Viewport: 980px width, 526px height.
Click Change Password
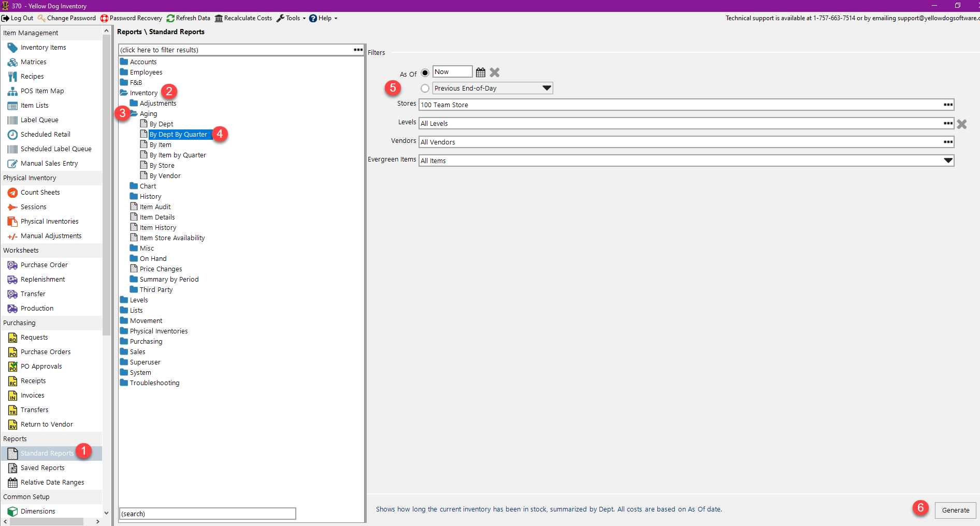point(67,18)
